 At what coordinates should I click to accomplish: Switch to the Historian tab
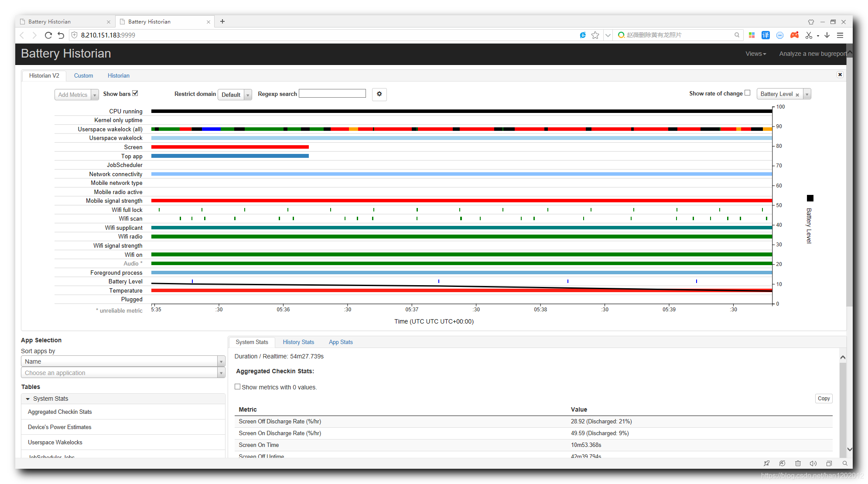click(119, 75)
